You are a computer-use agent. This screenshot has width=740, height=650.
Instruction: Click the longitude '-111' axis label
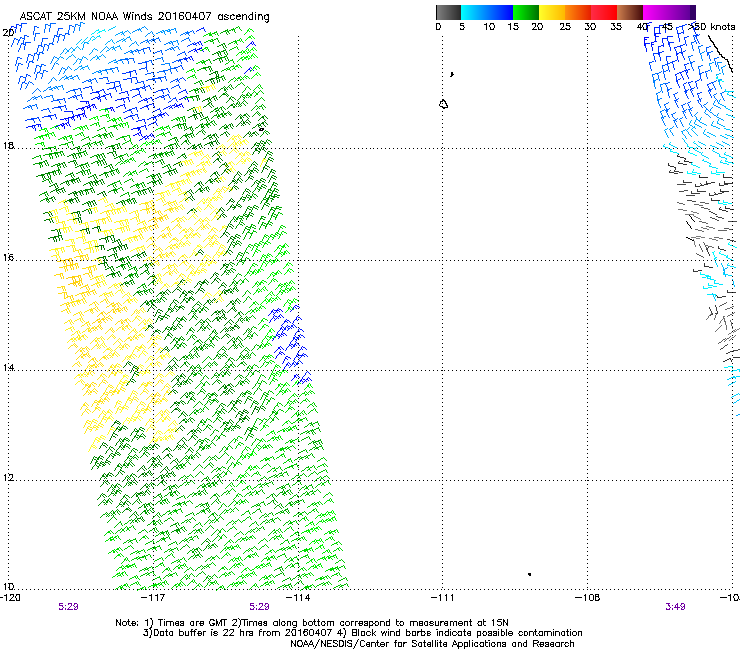click(x=443, y=598)
